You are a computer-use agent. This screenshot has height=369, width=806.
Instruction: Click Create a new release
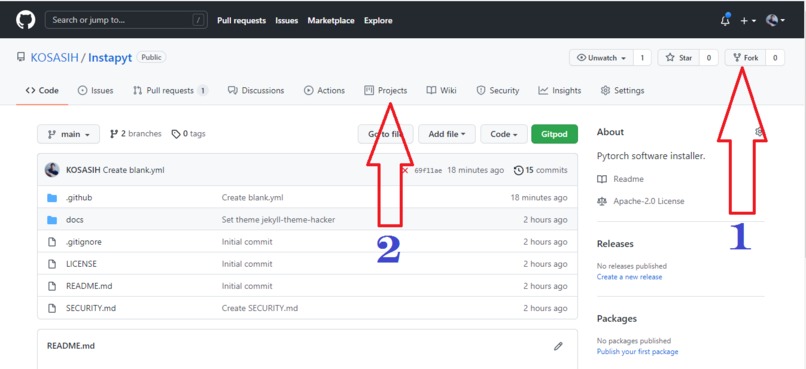pos(629,276)
